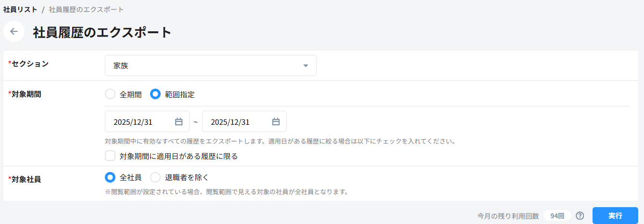Click the back arrow icon beside the title
Image resolution: width=644 pixels, height=224 pixels.
tap(14, 32)
